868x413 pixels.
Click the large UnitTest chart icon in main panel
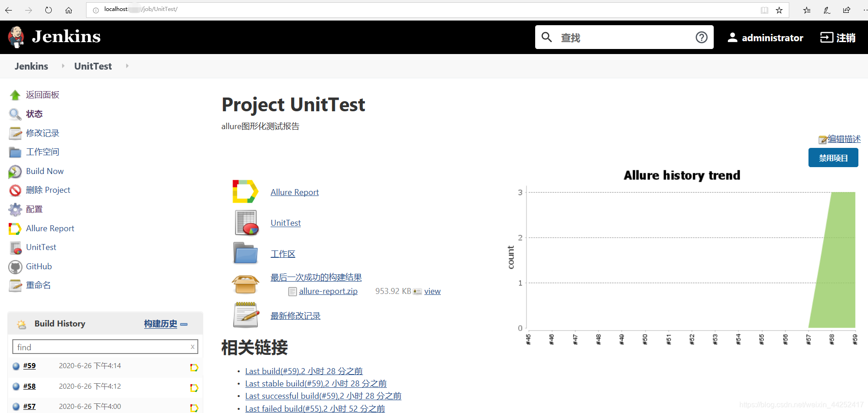[x=246, y=223]
